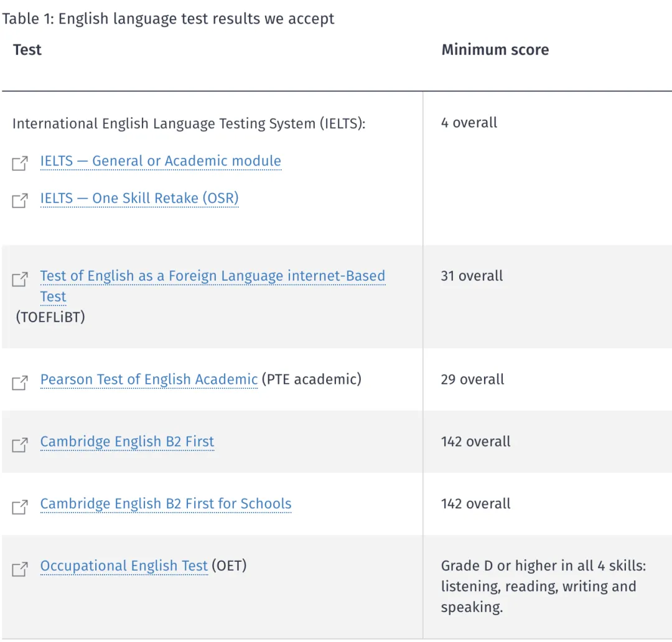This screenshot has height=642, width=672.
Task: Click external-link icon beside IELTS General or Academic module
Action: [20, 163]
